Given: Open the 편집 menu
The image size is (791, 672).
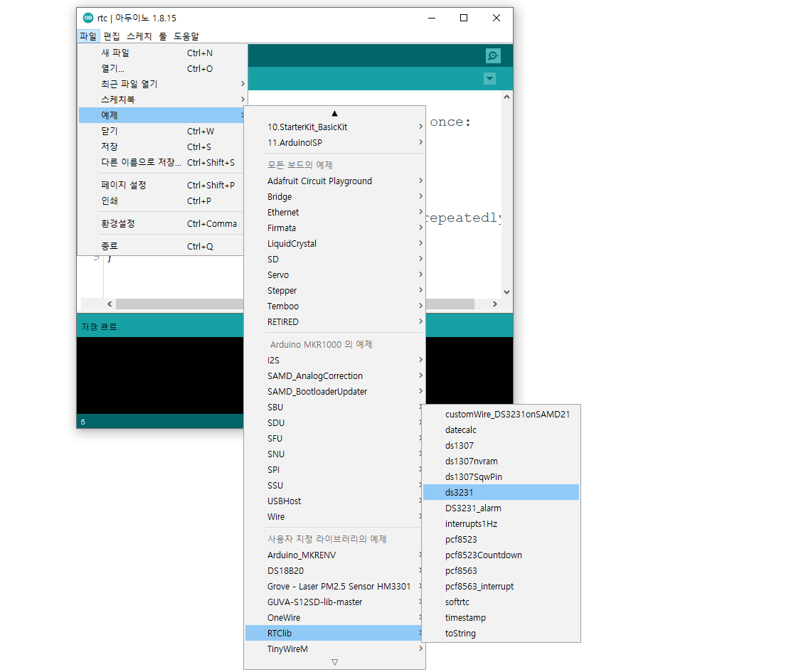Looking at the screenshot, I should (x=112, y=36).
